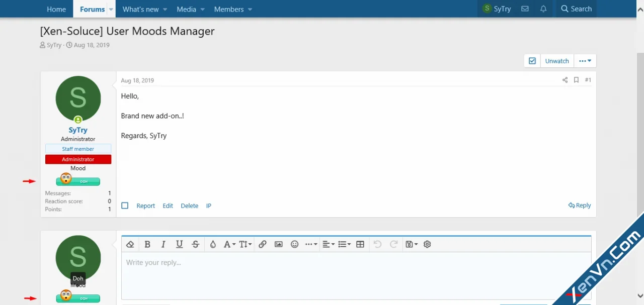Image resolution: width=644 pixels, height=305 pixels.
Task: Tick the post #1 selection checkbox
Action: click(125, 206)
